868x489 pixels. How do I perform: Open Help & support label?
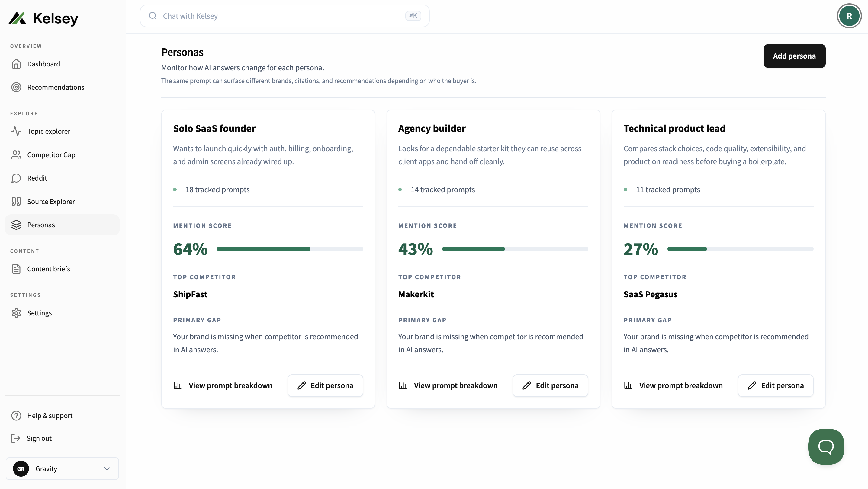[50, 416]
